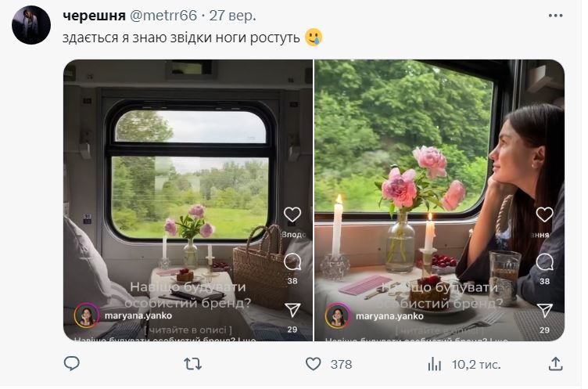This screenshot has height=389, width=588.
Task: Open tweet view analytics bar icon
Action: pos(435,363)
